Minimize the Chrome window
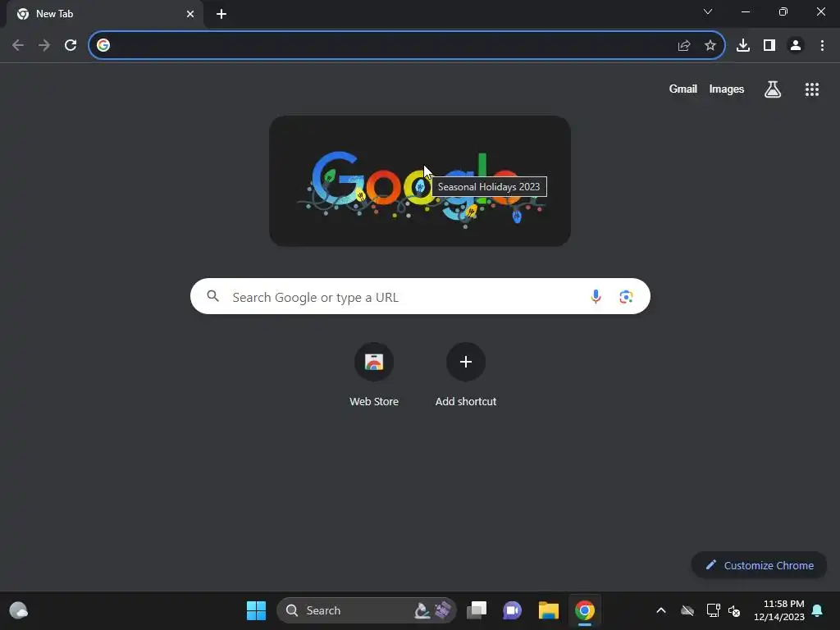Screen dimensions: 840x630 [x=745, y=11]
